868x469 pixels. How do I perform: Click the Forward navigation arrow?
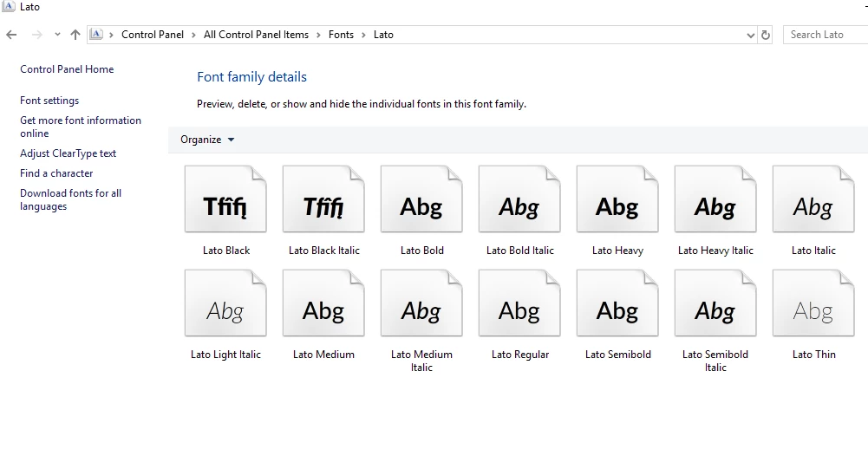point(37,35)
